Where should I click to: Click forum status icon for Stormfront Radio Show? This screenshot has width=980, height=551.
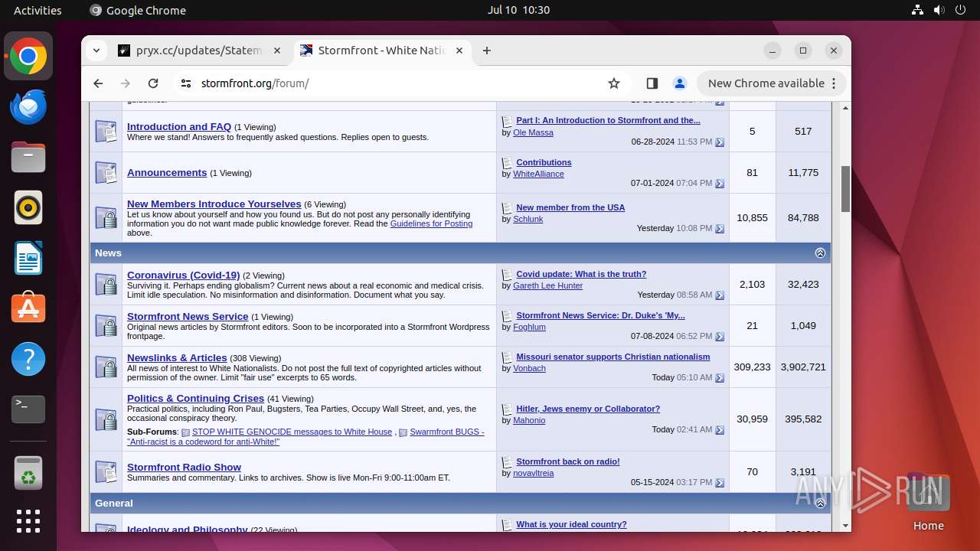click(106, 472)
